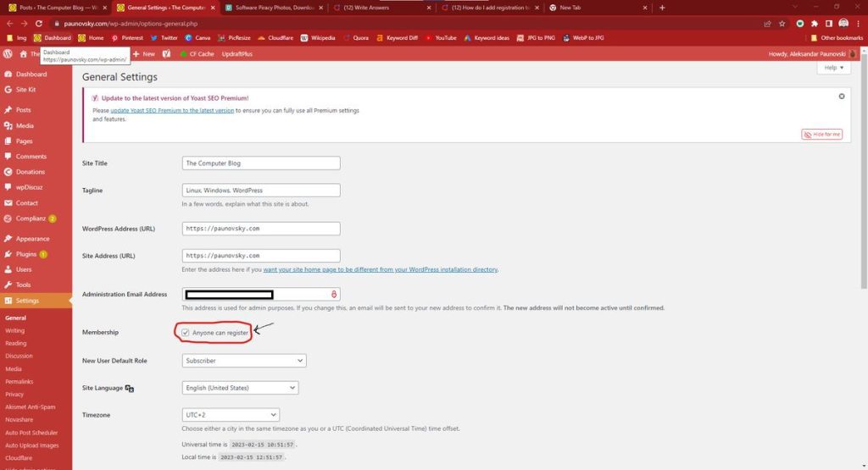Open Reading settings submenu
Screen dimensions: 868x470
(15, 343)
